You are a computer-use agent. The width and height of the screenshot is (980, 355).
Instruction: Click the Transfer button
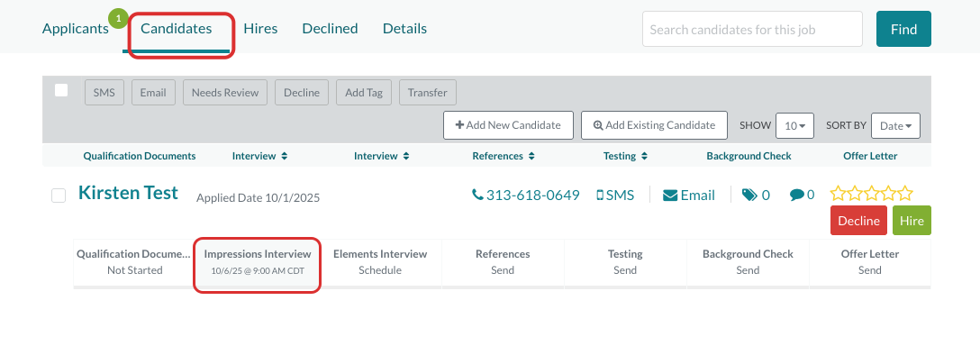428,93
